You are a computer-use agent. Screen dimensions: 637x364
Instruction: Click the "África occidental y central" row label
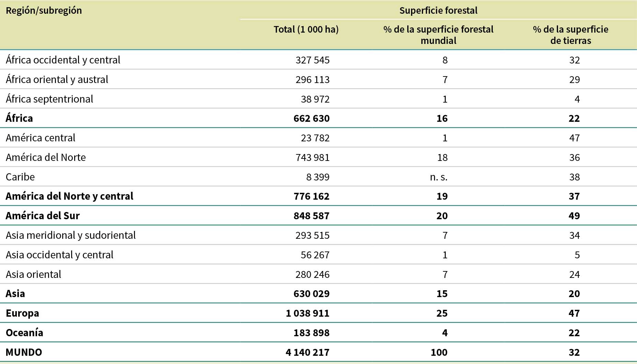coord(63,60)
